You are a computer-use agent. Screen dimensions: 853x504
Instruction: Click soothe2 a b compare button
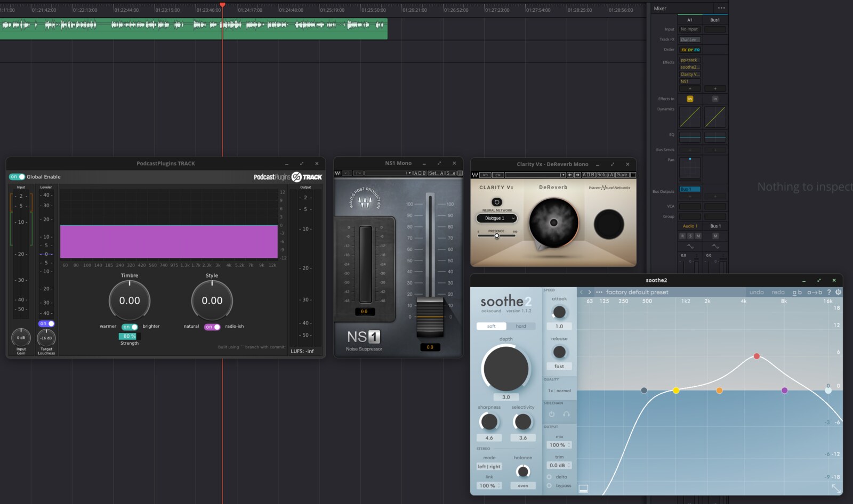797,292
